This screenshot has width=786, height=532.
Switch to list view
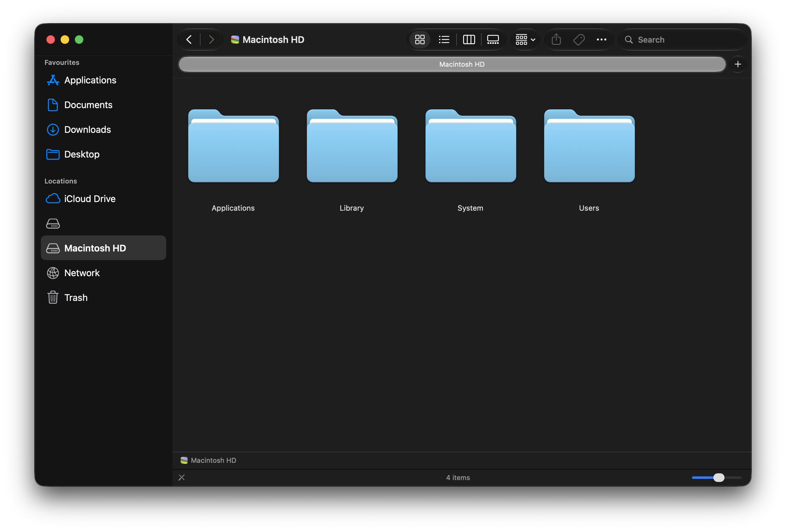(444, 40)
